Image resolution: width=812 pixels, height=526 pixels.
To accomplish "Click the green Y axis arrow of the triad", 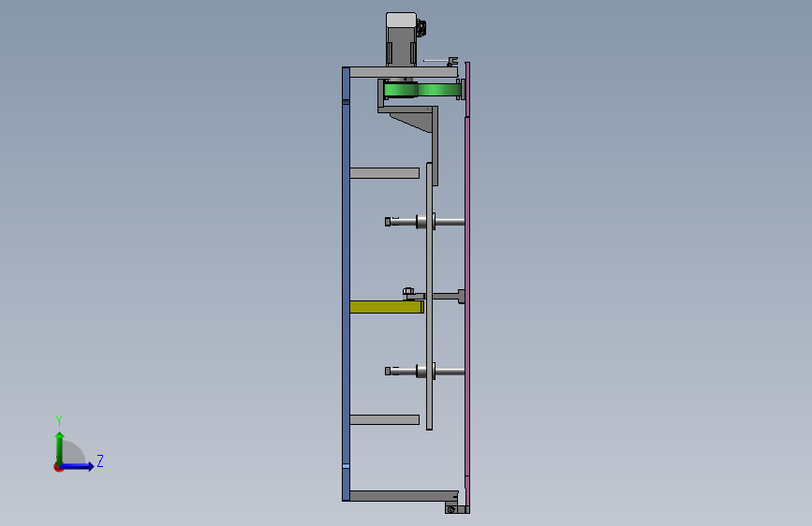I will 60,446.
